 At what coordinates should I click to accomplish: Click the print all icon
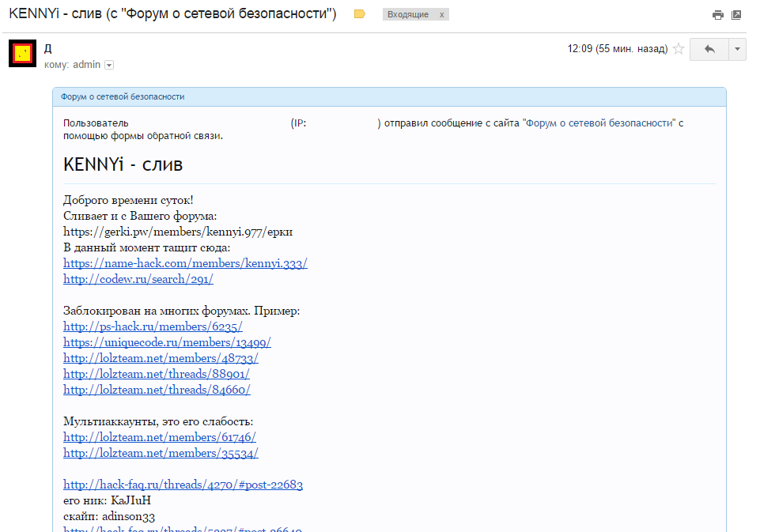click(717, 15)
